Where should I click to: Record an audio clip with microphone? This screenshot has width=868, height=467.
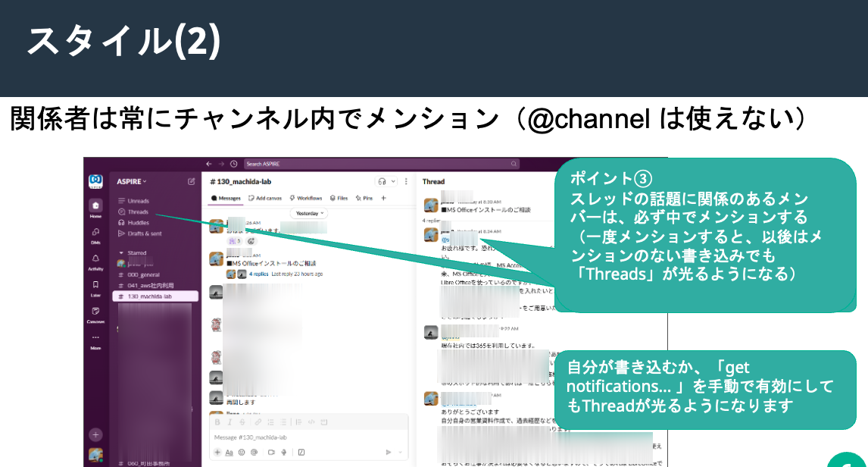pyautogui.click(x=283, y=452)
